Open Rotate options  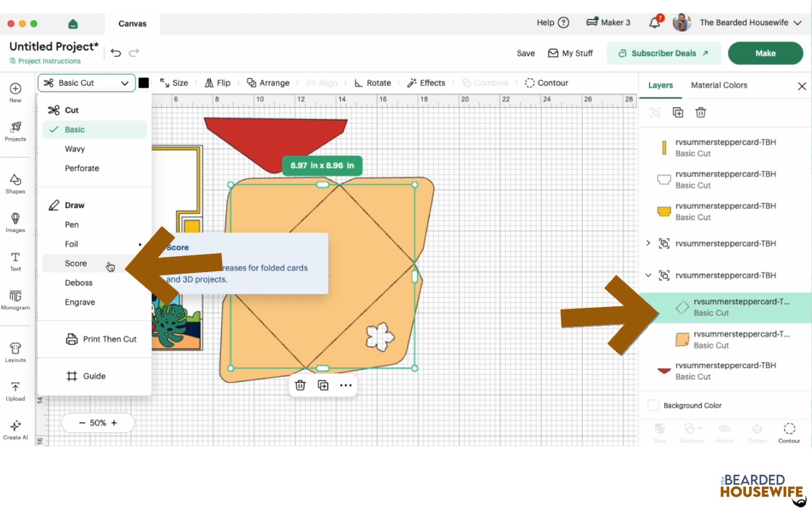point(373,83)
